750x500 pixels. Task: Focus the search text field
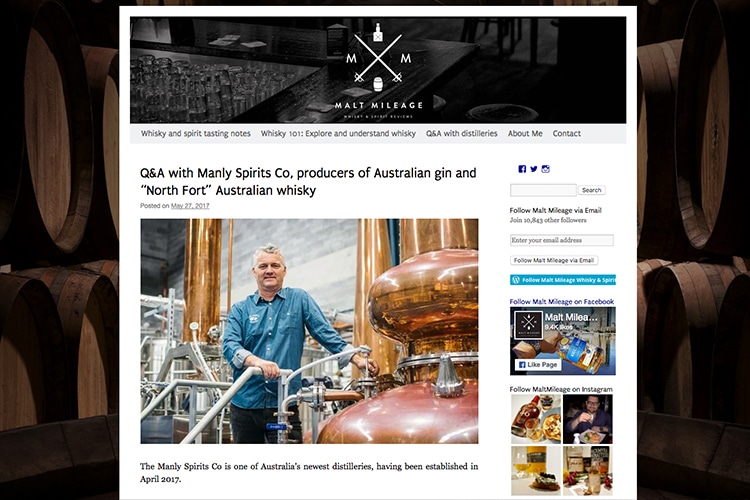(543, 190)
